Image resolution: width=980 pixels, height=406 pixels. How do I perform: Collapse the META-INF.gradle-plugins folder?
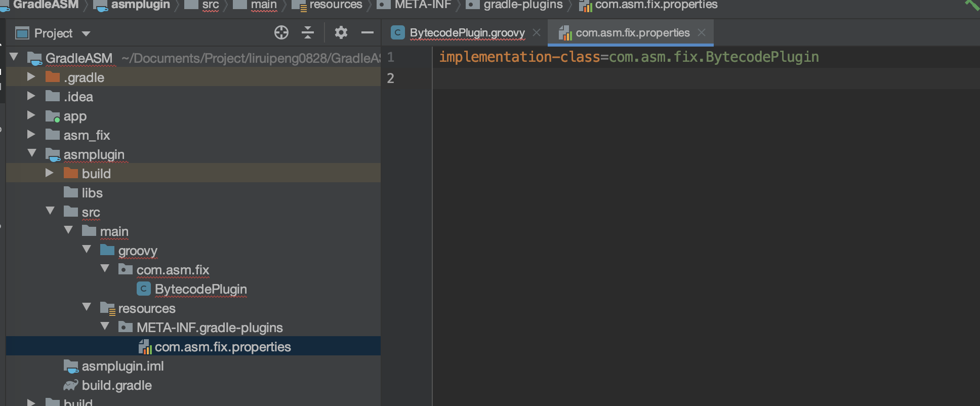point(105,326)
